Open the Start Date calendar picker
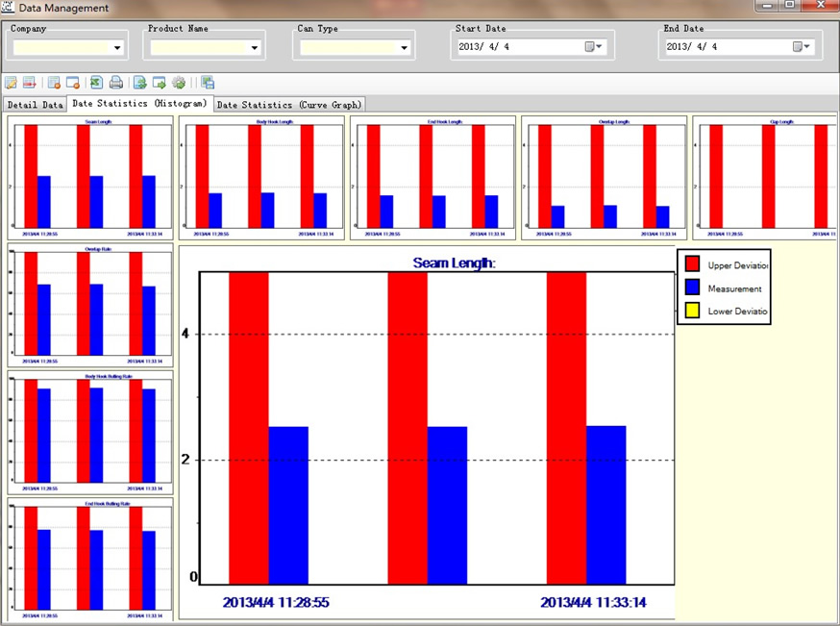This screenshot has height=626, width=840. [593, 46]
